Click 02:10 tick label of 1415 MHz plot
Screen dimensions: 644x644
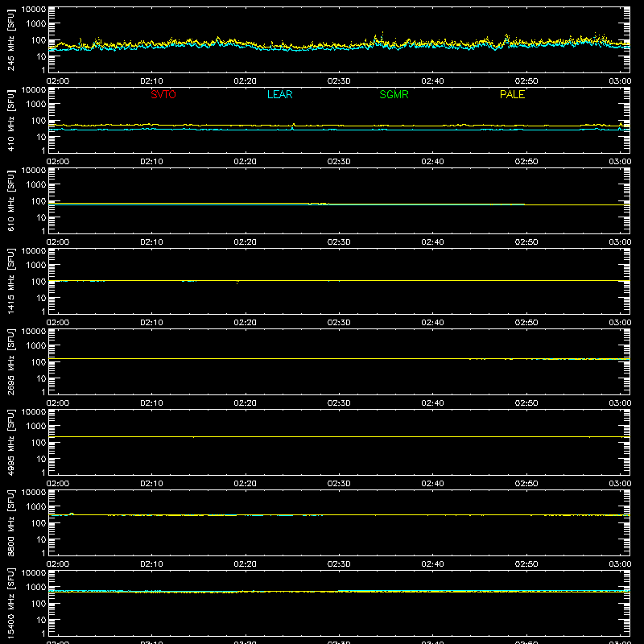click(x=151, y=323)
